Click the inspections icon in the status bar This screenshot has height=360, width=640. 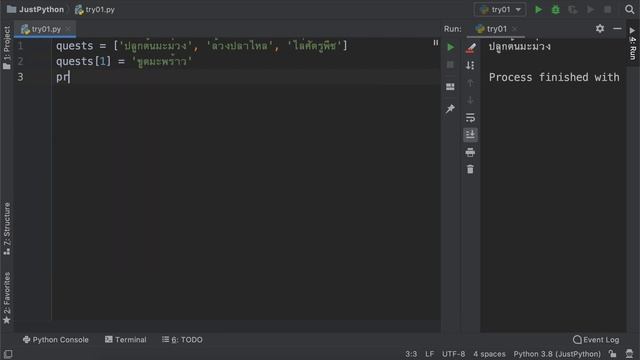coord(629,353)
